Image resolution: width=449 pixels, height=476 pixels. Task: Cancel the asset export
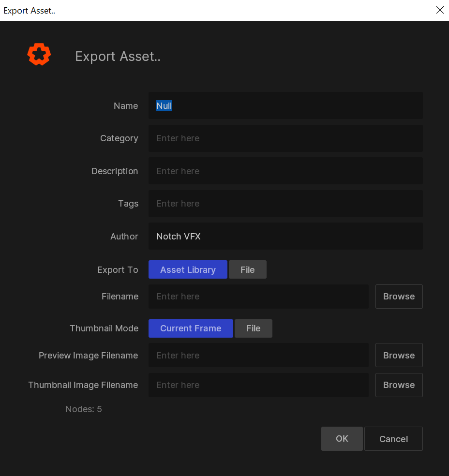pyautogui.click(x=393, y=438)
